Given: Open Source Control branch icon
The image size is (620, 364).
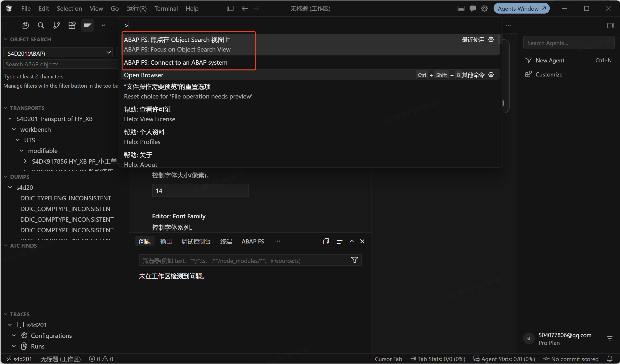Looking at the screenshot, I should coord(57,25).
